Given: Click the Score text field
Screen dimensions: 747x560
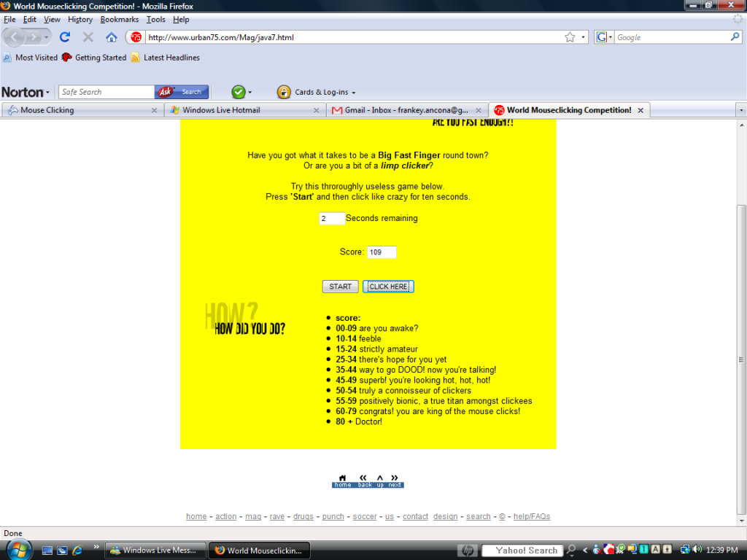Looking at the screenshot, I should tap(382, 252).
